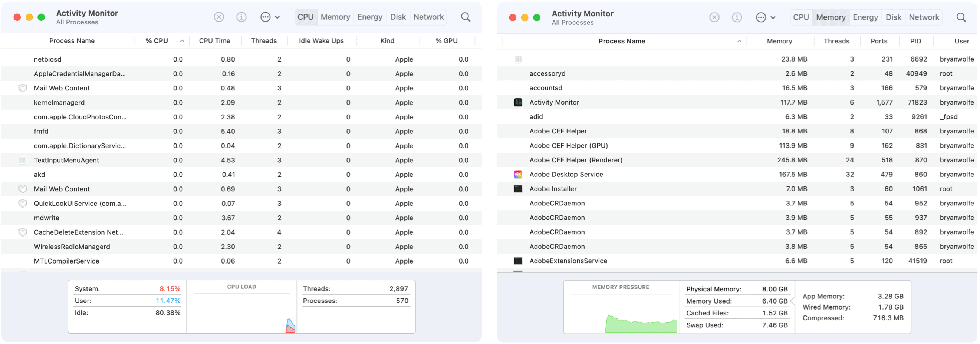
Task: Select AppleCredentialManagerDa... process row
Action: tap(241, 74)
